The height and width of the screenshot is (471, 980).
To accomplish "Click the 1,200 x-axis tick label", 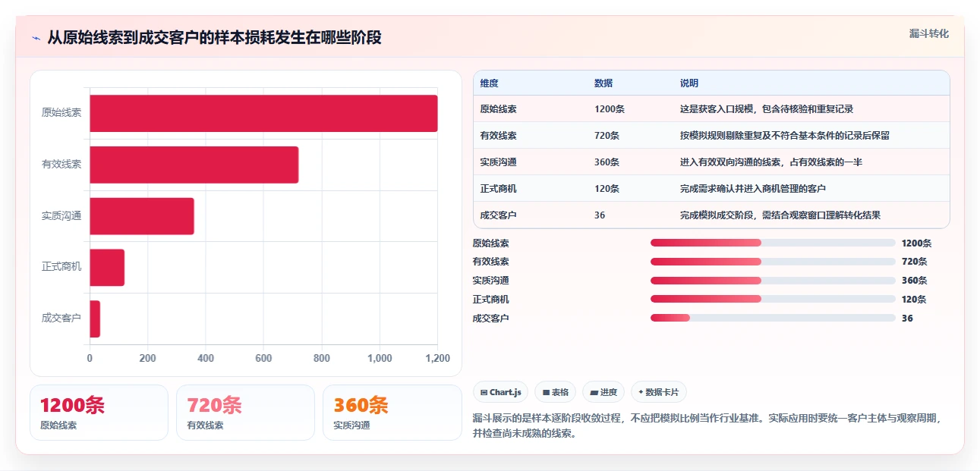I will [x=437, y=359].
